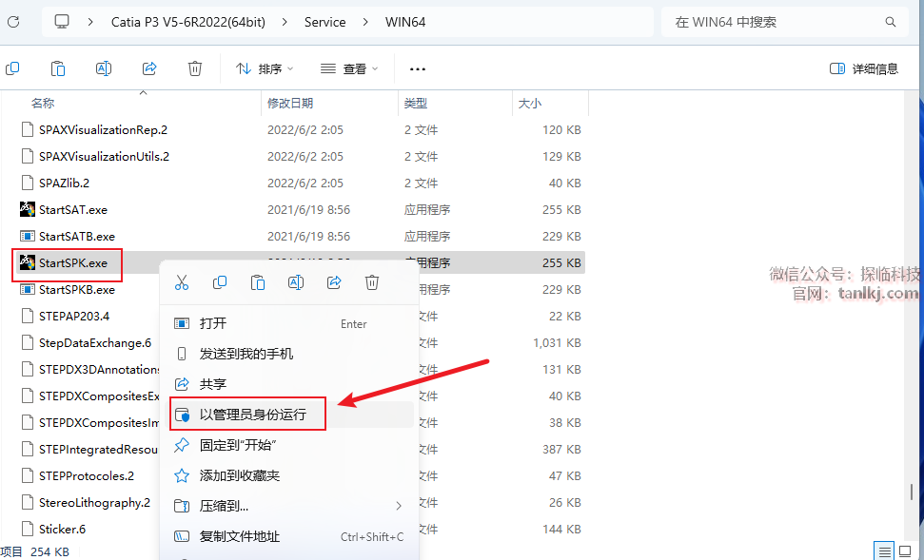Sort by Name column header
The height and width of the screenshot is (560, 924).
[x=43, y=103]
